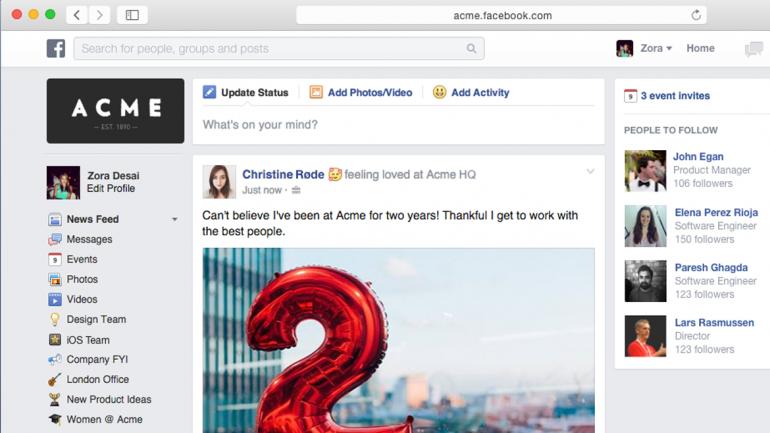Reload the page with refresh icon
The width and height of the screenshot is (770, 433).
(x=696, y=15)
